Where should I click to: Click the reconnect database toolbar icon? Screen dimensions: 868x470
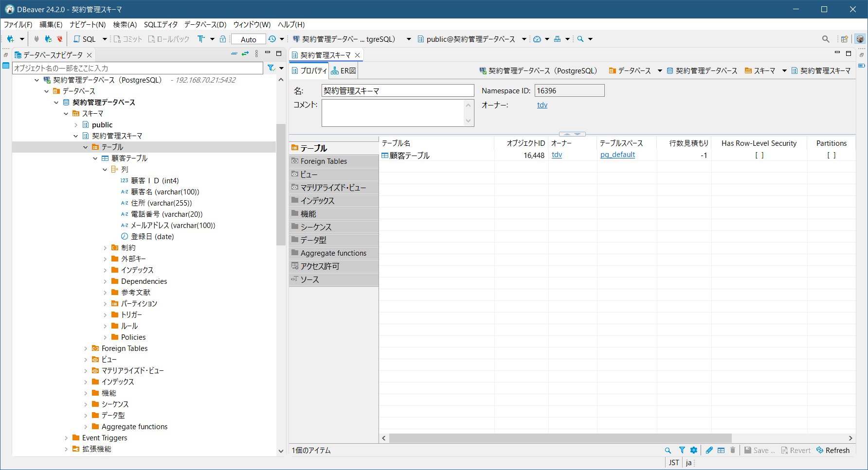[48, 39]
